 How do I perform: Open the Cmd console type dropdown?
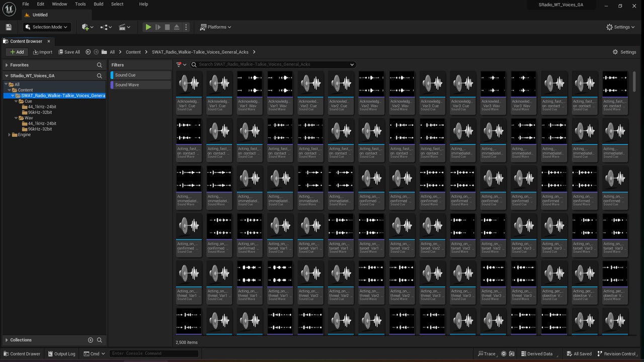[x=95, y=353]
